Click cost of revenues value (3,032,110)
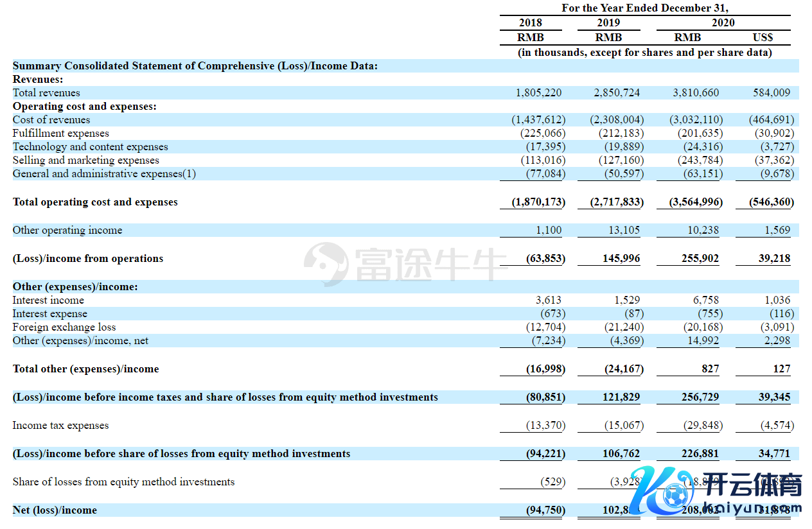The image size is (812, 529). 696,119
